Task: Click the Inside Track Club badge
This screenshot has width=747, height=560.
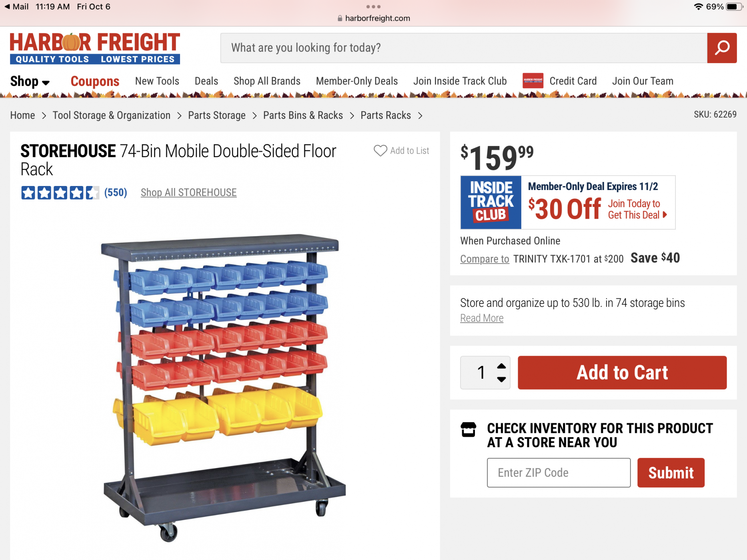Action: [491, 202]
